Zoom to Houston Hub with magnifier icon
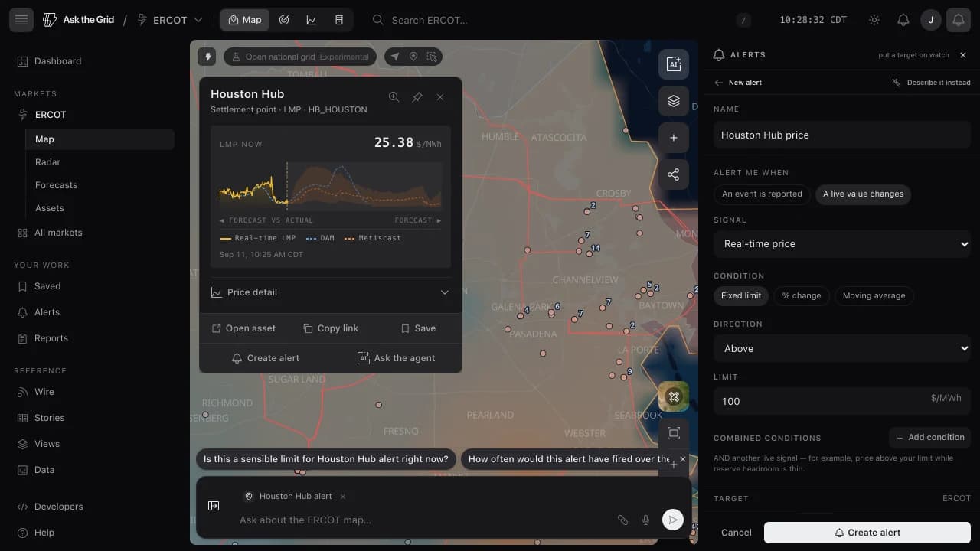The image size is (980, 551). [394, 97]
